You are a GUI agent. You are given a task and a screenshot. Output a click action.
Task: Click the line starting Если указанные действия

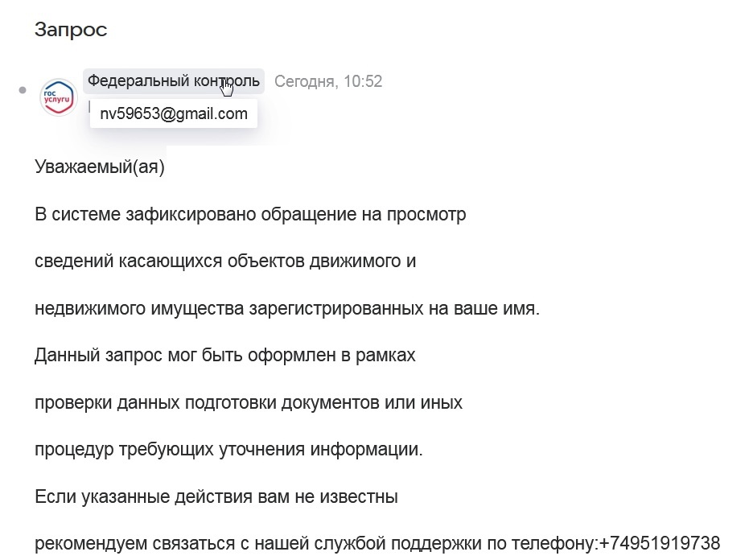tap(216, 496)
